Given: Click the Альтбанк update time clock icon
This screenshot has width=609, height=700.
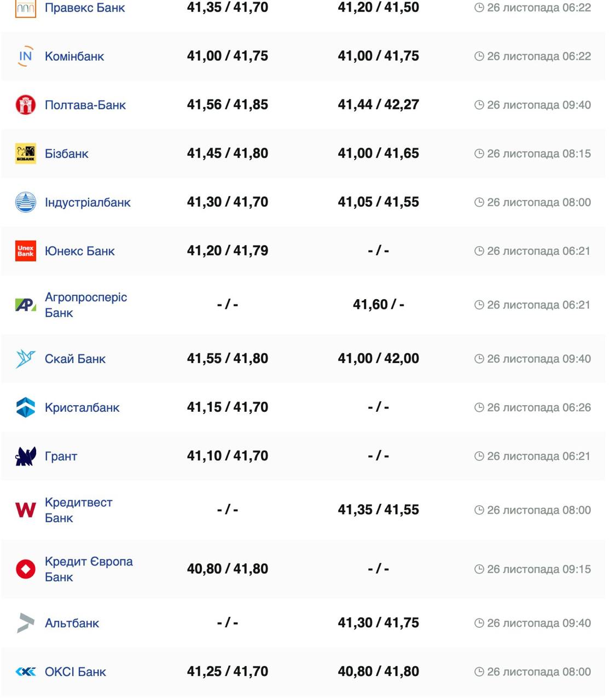Looking at the screenshot, I should pyautogui.click(x=479, y=623).
